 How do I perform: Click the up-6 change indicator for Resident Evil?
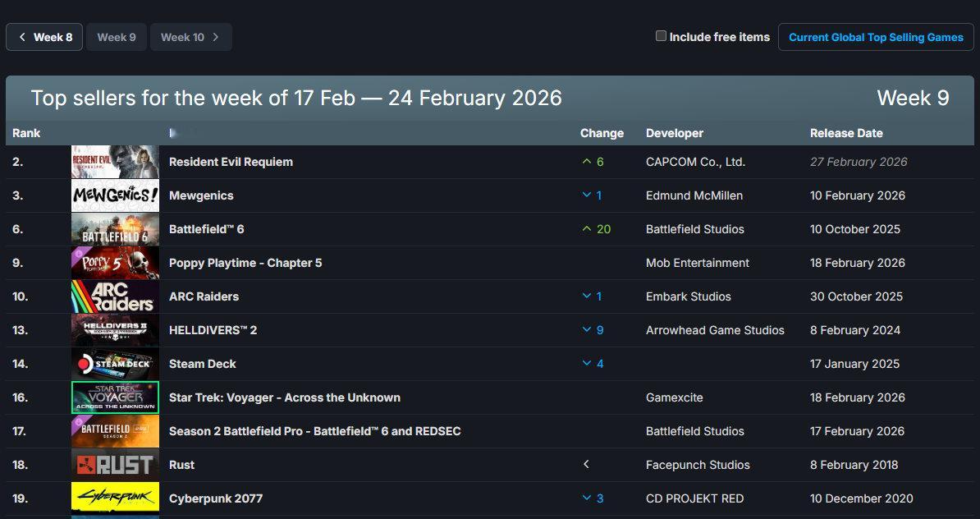pyautogui.click(x=593, y=162)
